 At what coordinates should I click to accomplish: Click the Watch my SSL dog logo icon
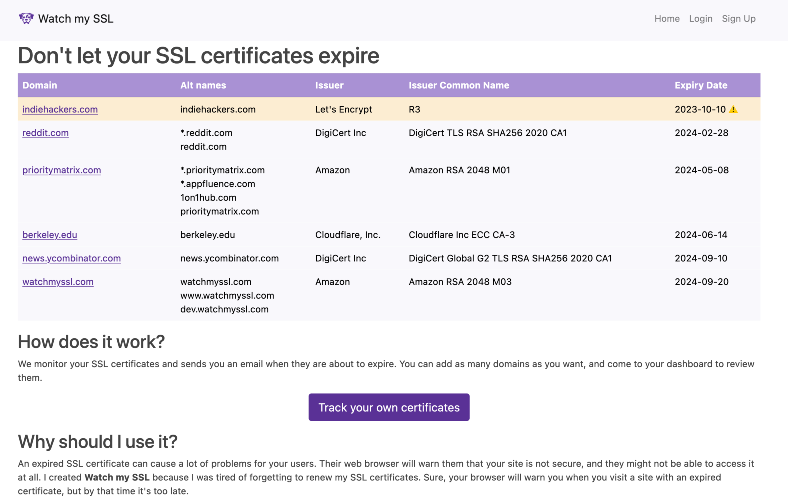pyautogui.click(x=26, y=19)
